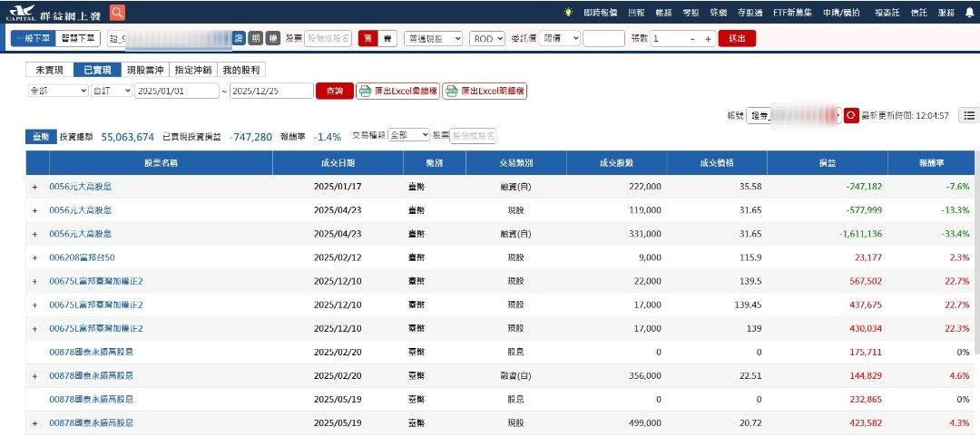
Task: Open the ROD order condition dropdown
Action: coord(487,39)
